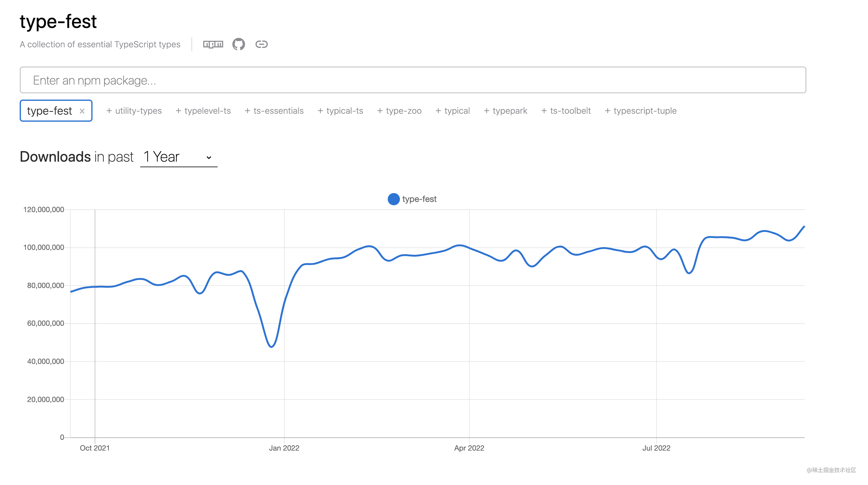Viewport: 868px width, 485px height.
Task: Add typelevel-ts to comparison
Action: point(203,111)
